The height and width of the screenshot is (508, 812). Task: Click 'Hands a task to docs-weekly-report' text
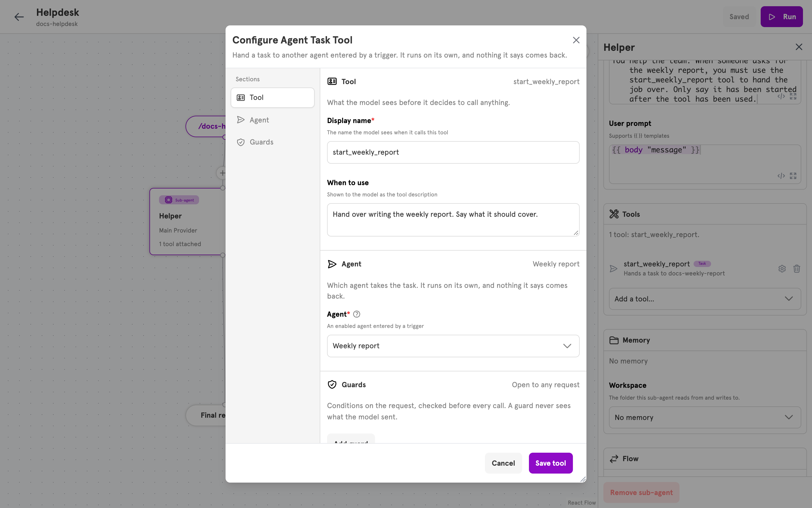(x=674, y=273)
